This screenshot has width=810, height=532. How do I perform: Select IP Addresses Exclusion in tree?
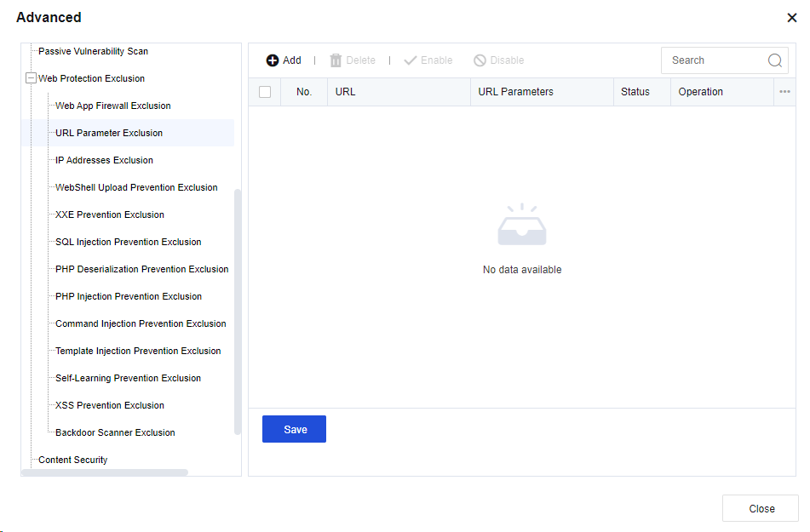(x=104, y=160)
